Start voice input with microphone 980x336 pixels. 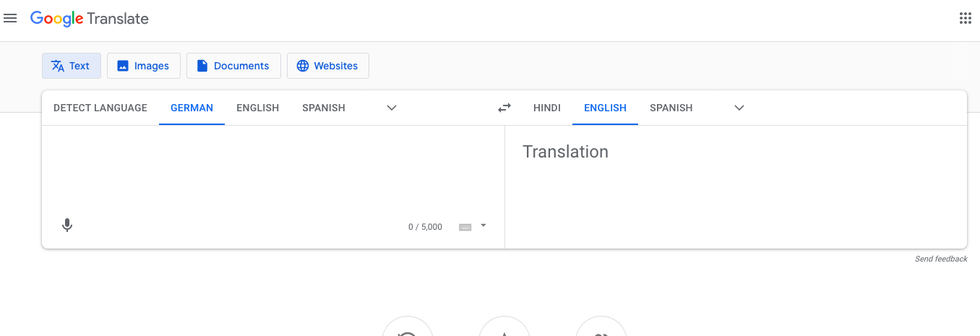click(x=67, y=225)
